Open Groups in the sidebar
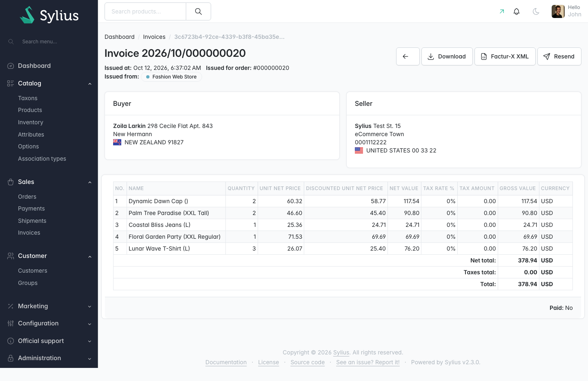 pyautogui.click(x=28, y=283)
